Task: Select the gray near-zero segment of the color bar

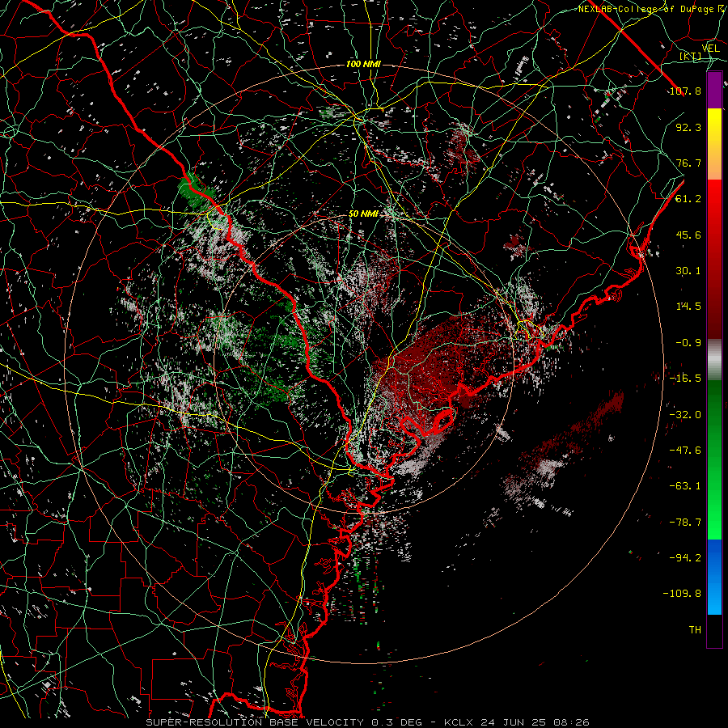Action: (714, 360)
